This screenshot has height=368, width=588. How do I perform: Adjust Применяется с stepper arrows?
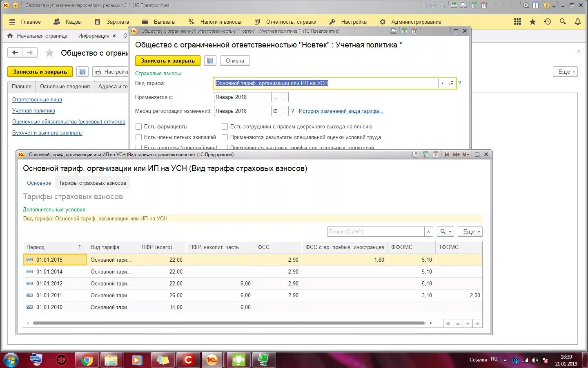[x=284, y=97]
